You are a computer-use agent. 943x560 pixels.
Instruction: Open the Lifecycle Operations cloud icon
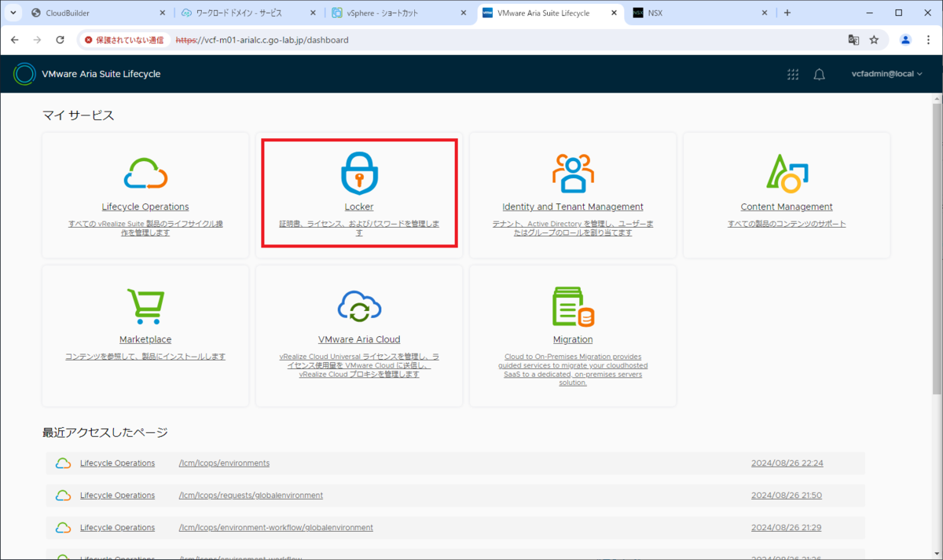point(145,173)
